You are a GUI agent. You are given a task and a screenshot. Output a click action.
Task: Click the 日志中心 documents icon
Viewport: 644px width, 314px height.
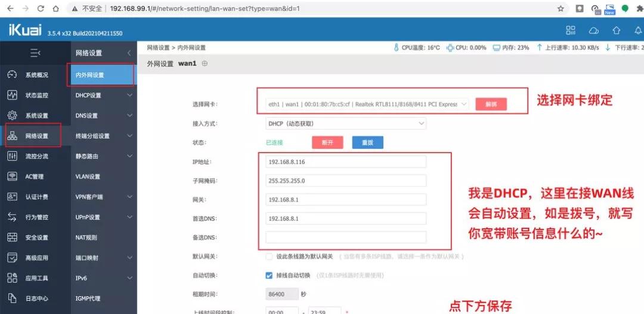pyautogui.click(x=13, y=298)
